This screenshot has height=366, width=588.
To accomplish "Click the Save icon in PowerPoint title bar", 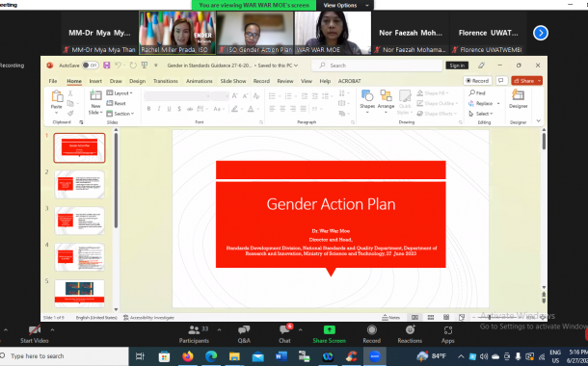I will pos(106,65).
